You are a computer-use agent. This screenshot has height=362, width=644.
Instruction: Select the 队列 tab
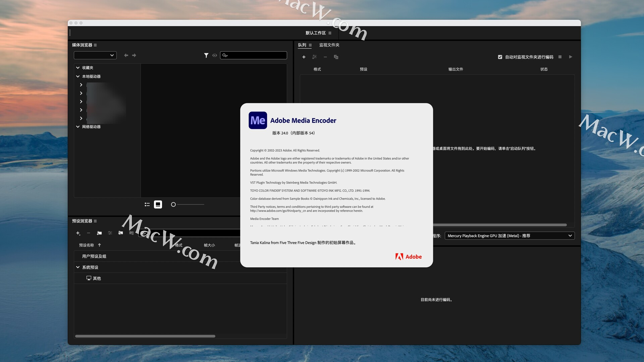pos(302,45)
